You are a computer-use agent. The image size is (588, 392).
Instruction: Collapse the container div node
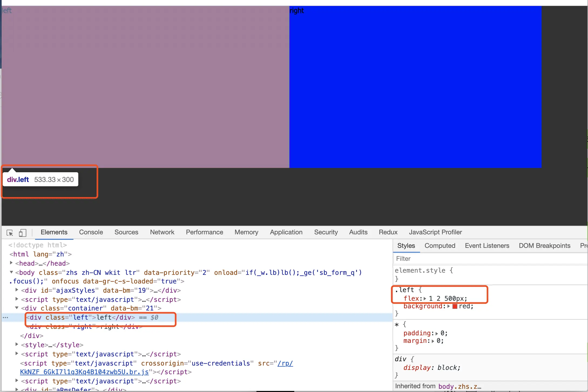click(17, 308)
